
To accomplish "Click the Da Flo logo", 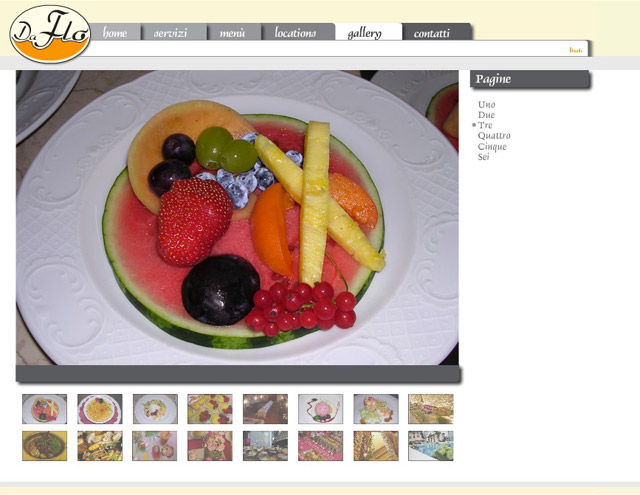I will 50,34.
